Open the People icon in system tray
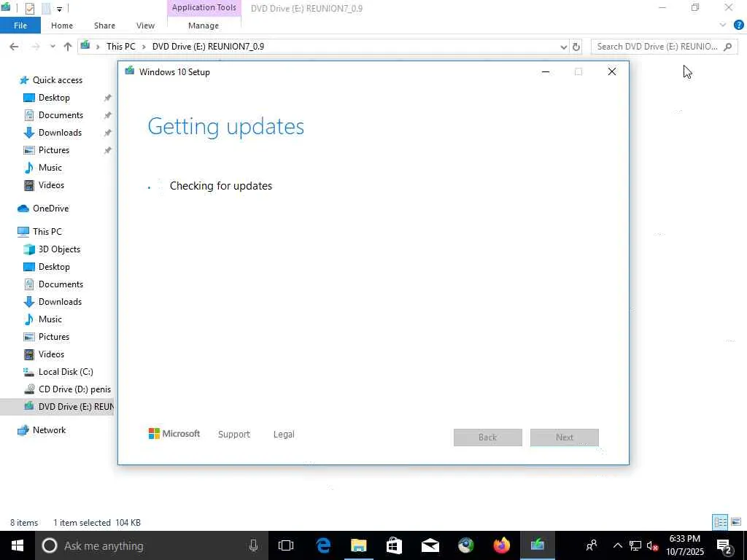This screenshot has width=747, height=560. [591, 545]
